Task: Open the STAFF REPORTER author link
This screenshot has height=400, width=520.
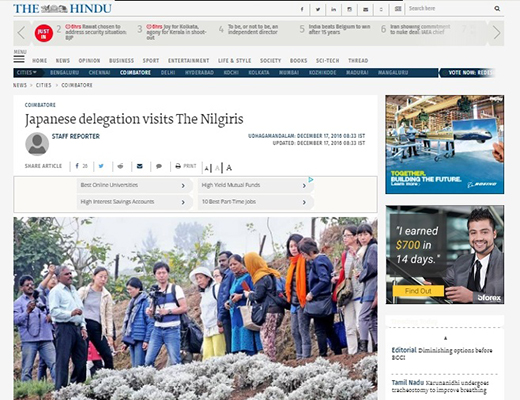Action: tap(76, 136)
